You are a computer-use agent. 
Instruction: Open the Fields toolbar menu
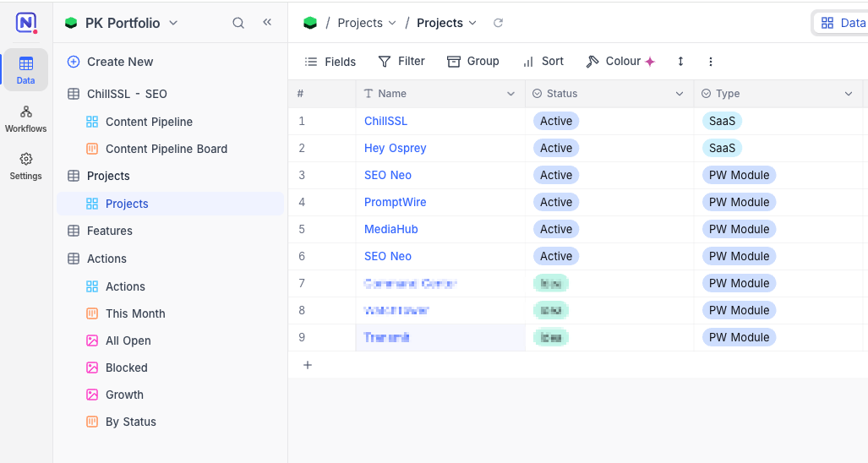click(x=330, y=62)
